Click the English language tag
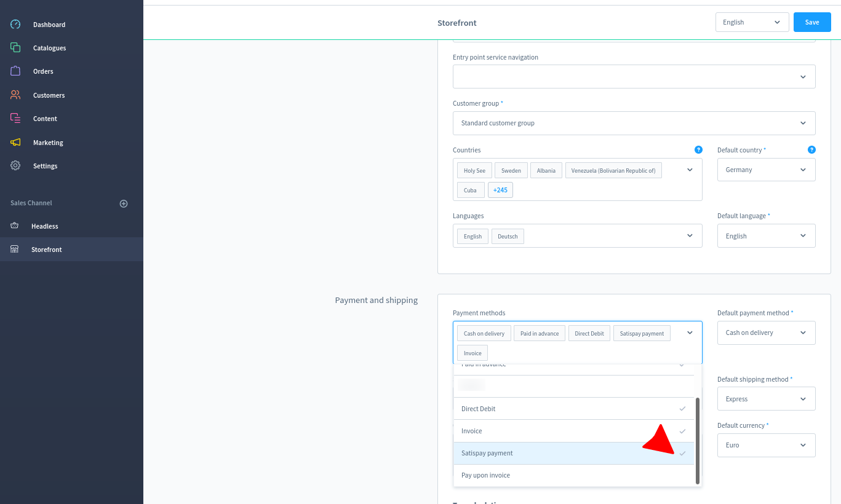Image resolution: width=841 pixels, height=504 pixels. pyautogui.click(x=473, y=236)
